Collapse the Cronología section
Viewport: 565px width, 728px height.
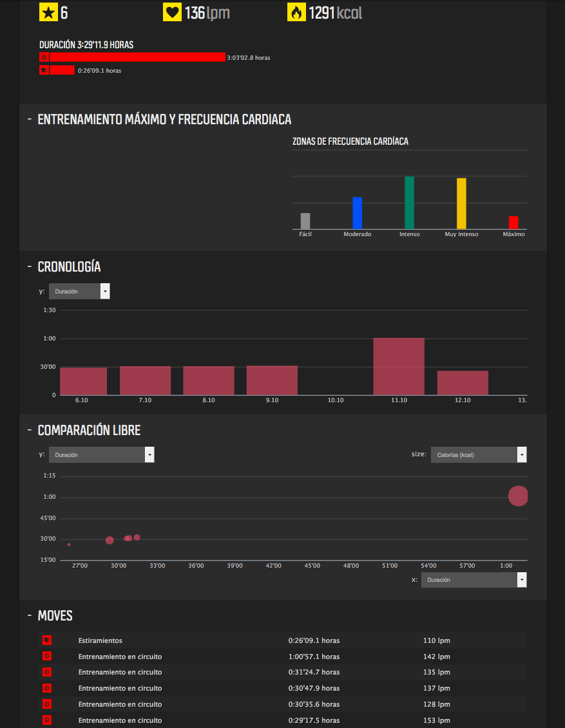(x=30, y=266)
